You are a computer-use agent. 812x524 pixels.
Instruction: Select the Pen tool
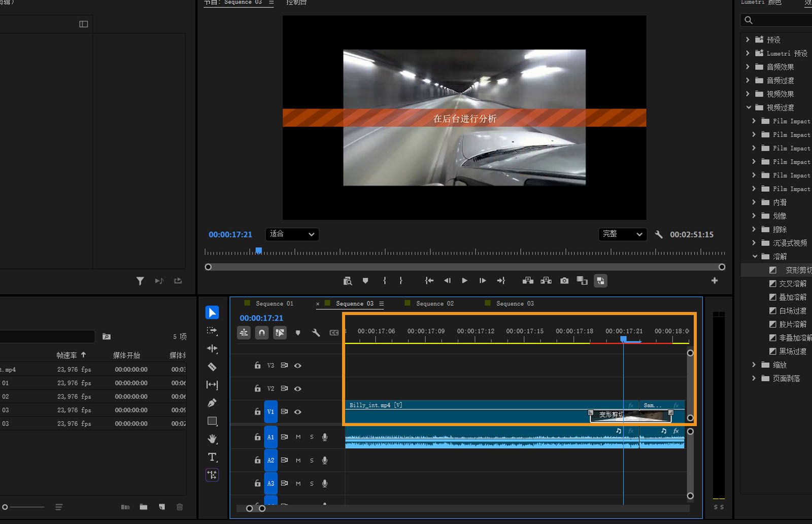tap(212, 403)
